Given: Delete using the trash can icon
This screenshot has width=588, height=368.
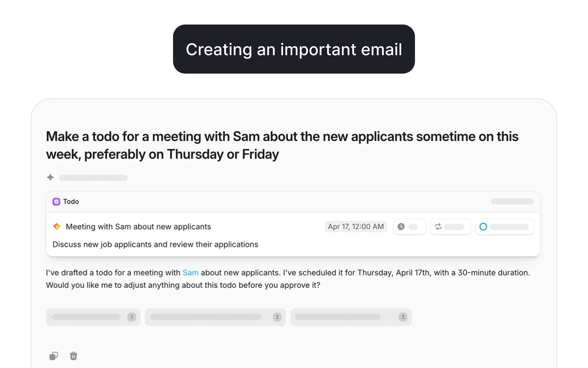Looking at the screenshot, I should point(73,356).
